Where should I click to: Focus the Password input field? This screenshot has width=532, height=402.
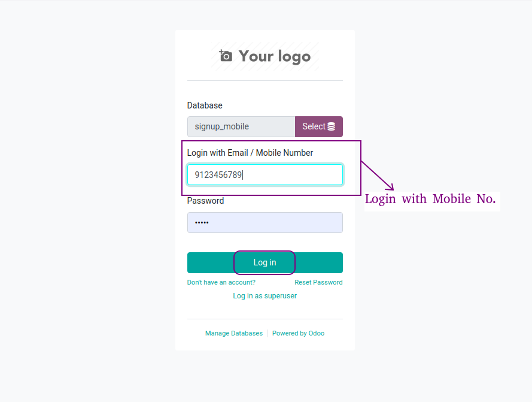(x=265, y=223)
